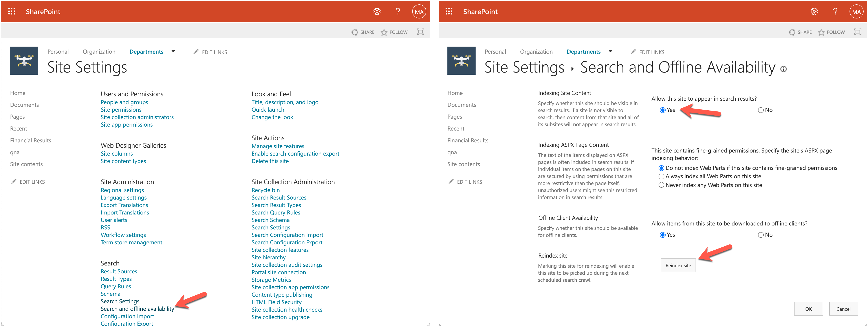Viewport: 868px width, 327px height.
Task: Click the Reindex site button
Action: 678,265
